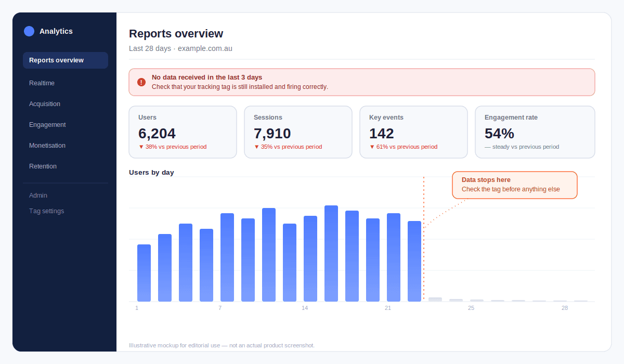Image resolution: width=624 pixels, height=364 pixels.
Task: Click the '35% vs previous period' text
Action: pyautogui.click(x=288, y=147)
